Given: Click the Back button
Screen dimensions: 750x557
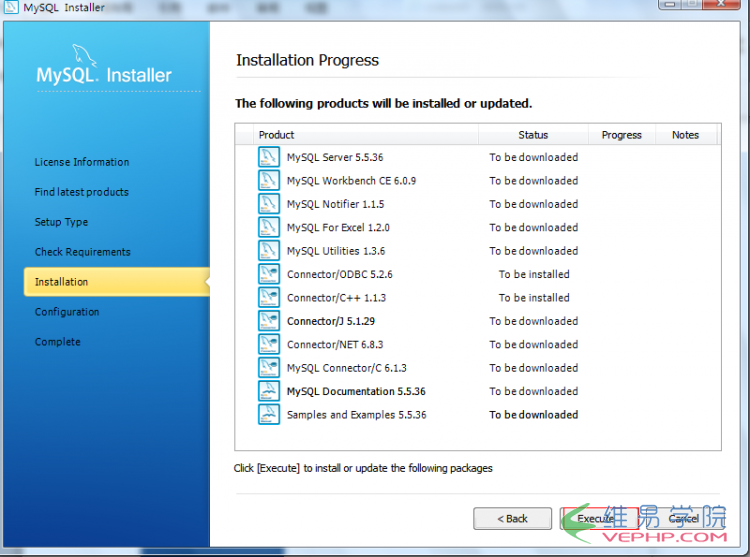Looking at the screenshot, I should point(512,519).
